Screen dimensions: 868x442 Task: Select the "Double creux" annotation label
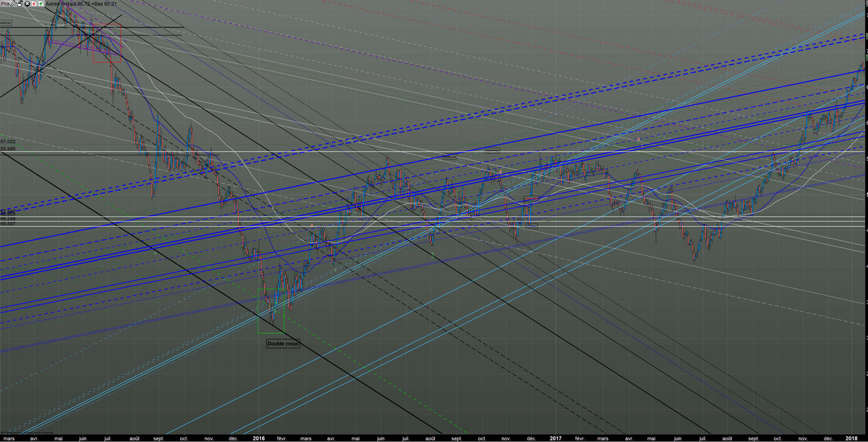click(283, 344)
